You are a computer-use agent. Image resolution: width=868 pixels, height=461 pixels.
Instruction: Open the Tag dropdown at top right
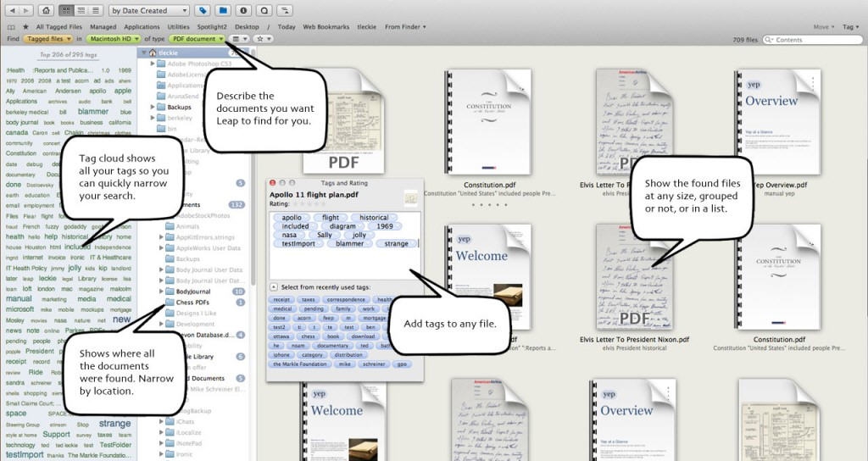point(849,26)
